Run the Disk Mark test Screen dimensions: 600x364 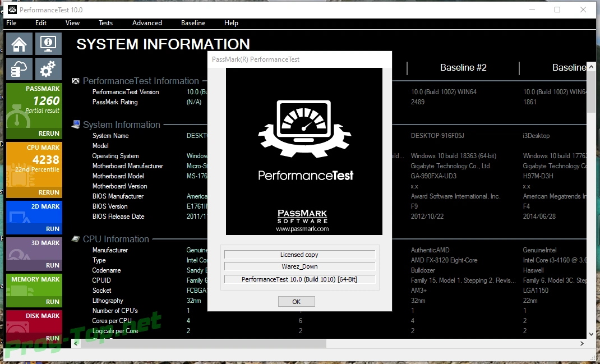click(52, 338)
